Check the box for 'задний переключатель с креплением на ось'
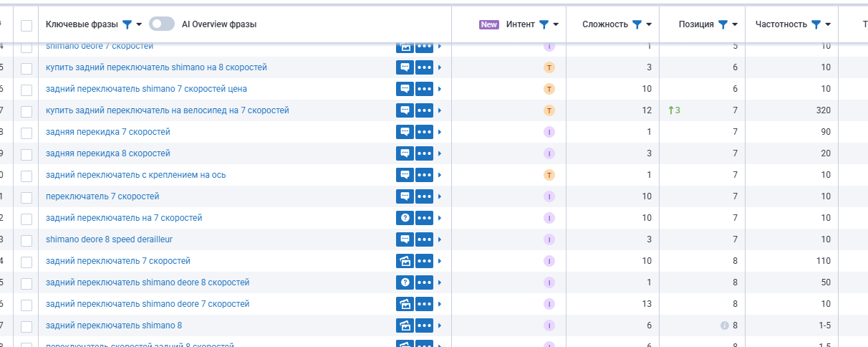 point(26,176)
